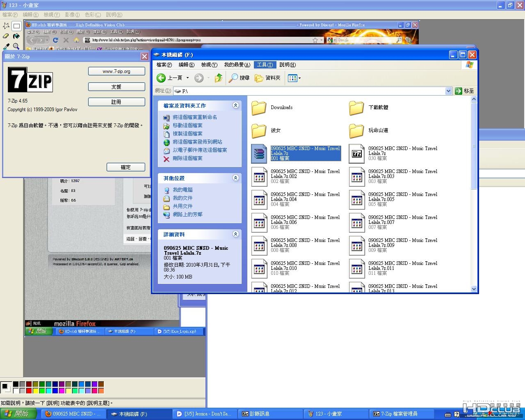Select the 彼女 folder icon
525x420 pixels.
coord(259,131)
